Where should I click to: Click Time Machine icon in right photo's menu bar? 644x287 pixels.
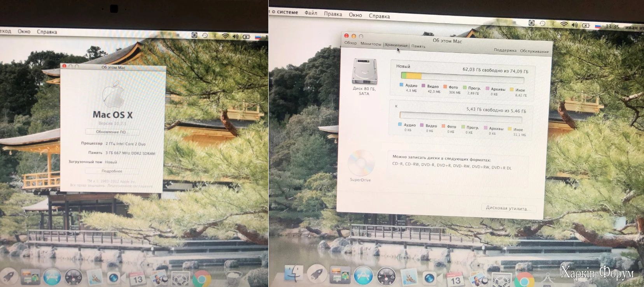(542, 24)
